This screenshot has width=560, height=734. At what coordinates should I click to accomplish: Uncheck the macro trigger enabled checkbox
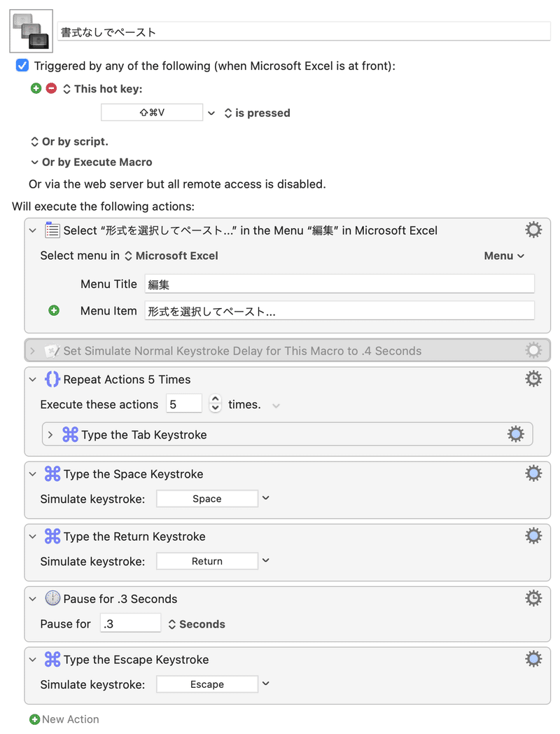pyautogui.click(x=22, y=66)
